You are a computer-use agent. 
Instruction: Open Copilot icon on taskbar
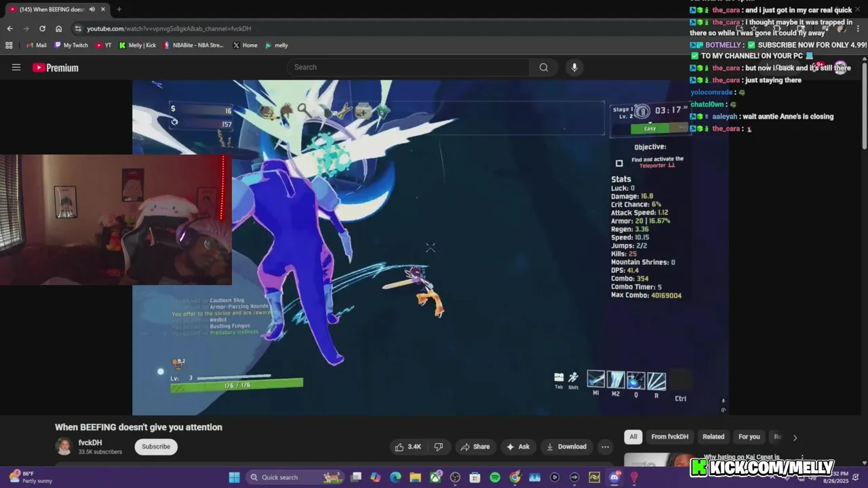376,477
